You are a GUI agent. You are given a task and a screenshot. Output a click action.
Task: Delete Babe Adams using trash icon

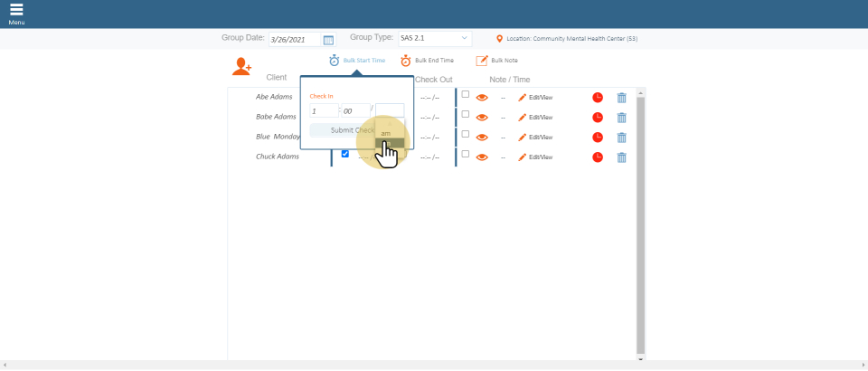click(x=621, y=117)
